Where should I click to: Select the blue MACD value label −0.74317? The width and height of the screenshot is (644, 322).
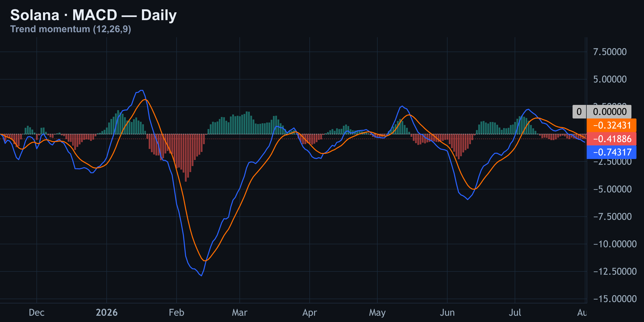pyautogui.click(x=612, y=152)
